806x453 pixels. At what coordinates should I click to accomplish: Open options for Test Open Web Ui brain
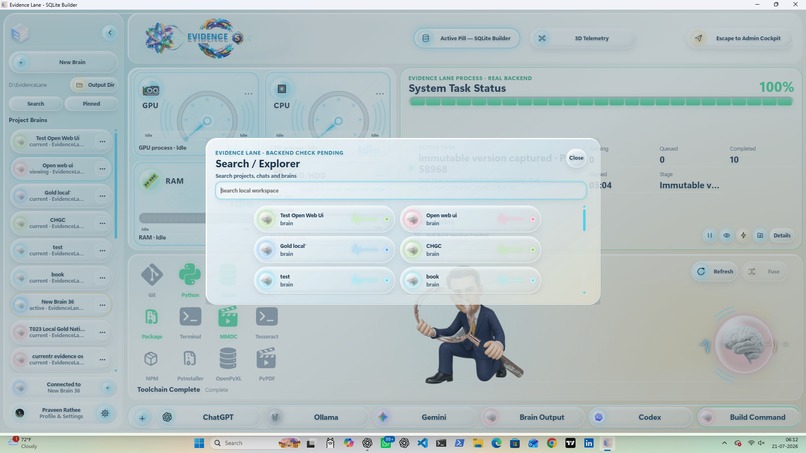pyautogui.click(x=102, y=141)
